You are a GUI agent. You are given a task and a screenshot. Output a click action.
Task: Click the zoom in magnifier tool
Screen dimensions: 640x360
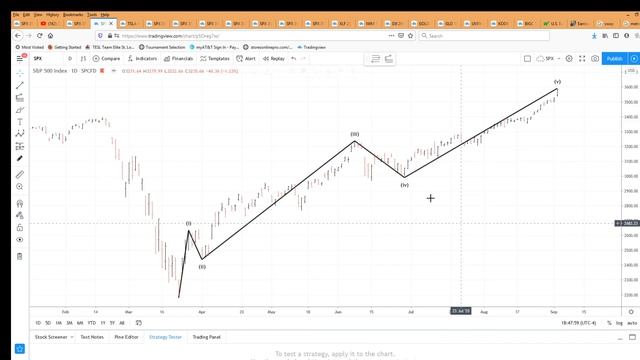[x=20, y=187]
